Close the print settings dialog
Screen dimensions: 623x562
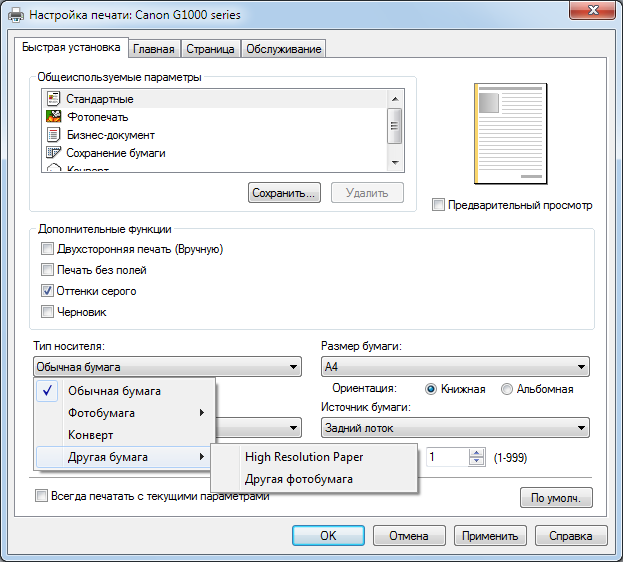tap(592, 10)
